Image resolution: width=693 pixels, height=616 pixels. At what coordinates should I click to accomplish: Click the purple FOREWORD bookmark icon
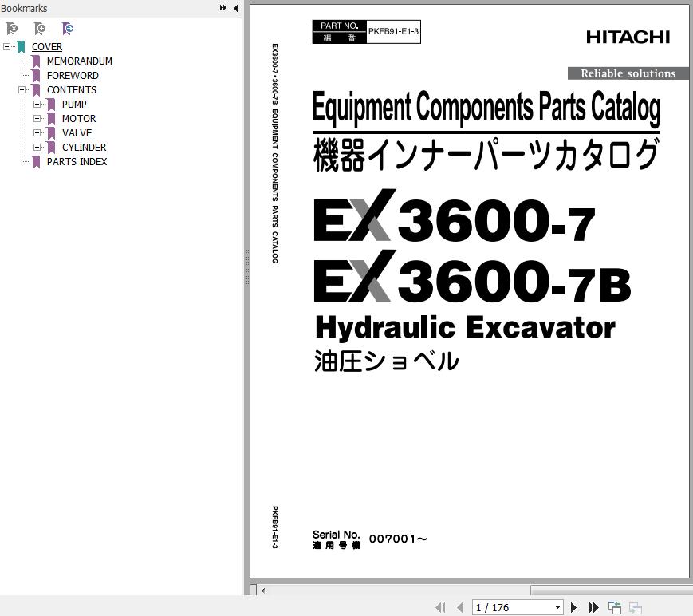(x=36, y=76)
